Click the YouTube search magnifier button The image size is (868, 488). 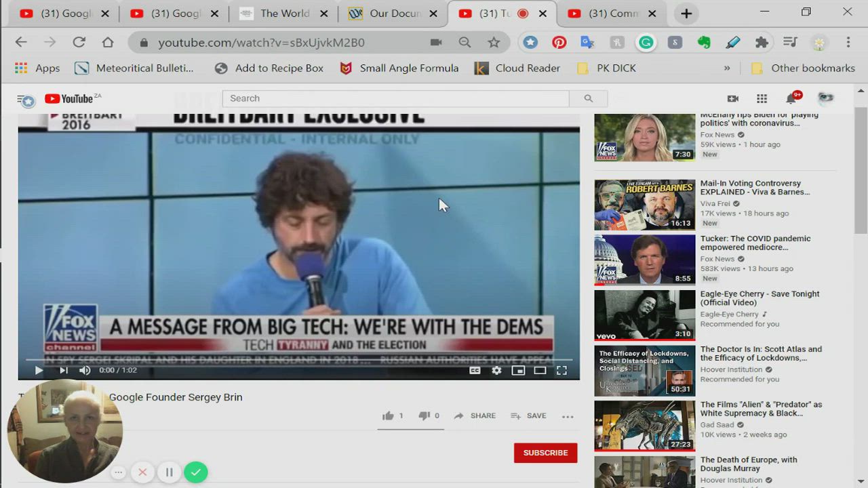[x=588, y=98]
